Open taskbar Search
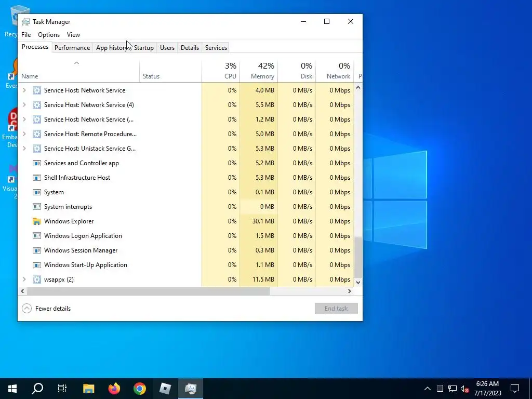Screen dimensions: 532x399 (x=37, y=389)
